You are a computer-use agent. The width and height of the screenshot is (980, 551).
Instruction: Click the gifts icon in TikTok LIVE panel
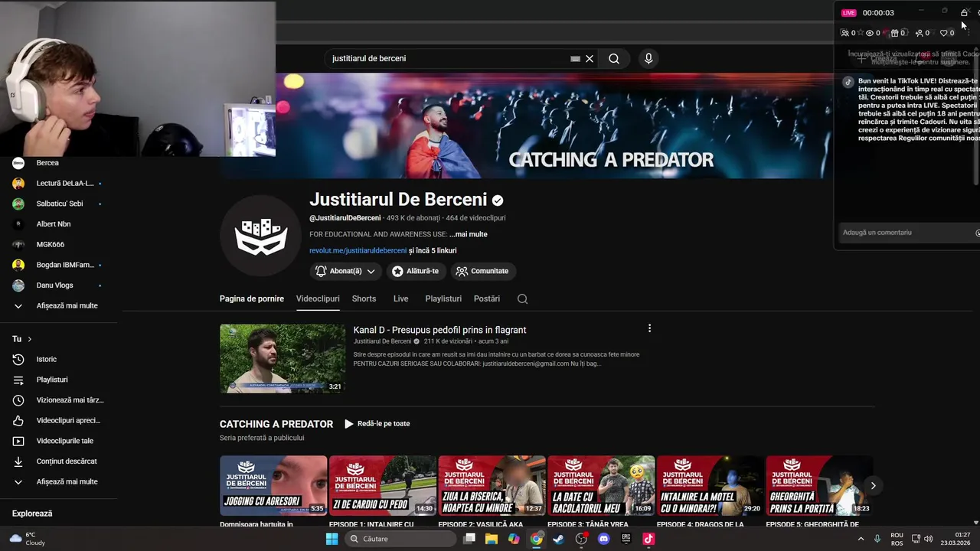pos(894,33)
